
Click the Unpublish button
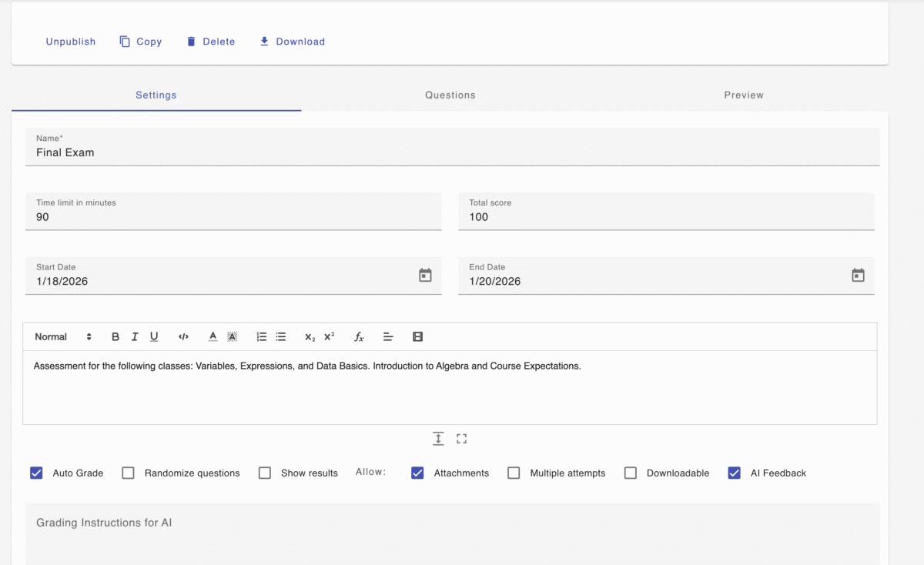71,42
